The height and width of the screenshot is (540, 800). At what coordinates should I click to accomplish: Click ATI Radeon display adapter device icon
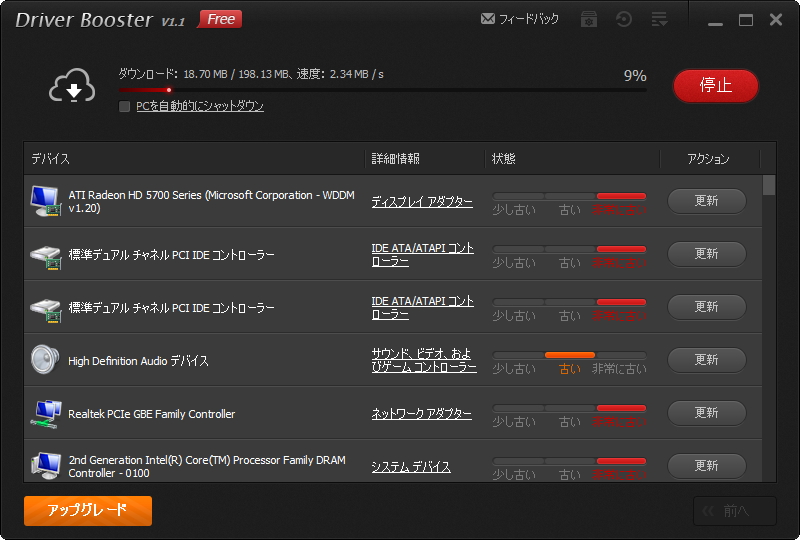46,201
